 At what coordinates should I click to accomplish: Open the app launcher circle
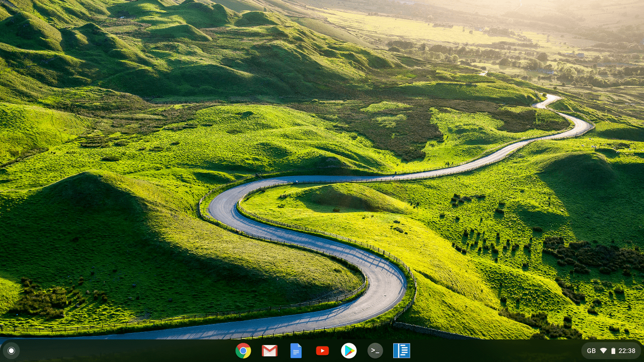pos(11,351)
